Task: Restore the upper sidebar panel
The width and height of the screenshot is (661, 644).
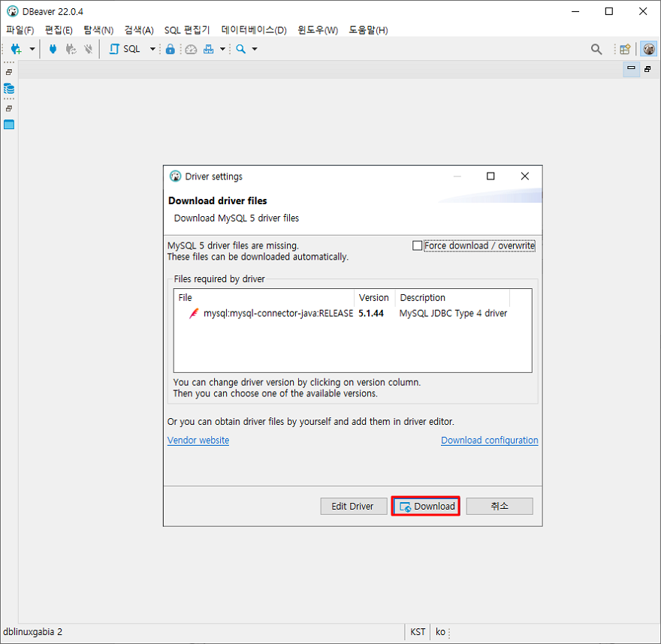Action: [9, 73]
